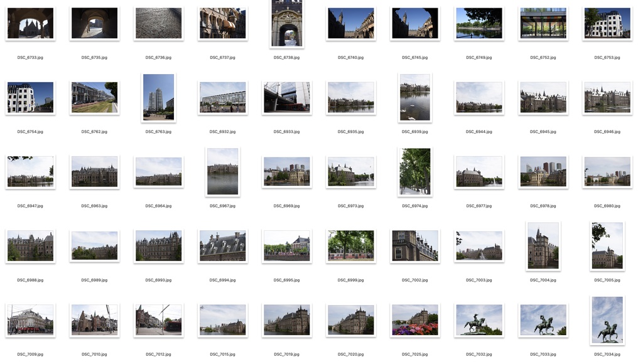
Task: Select the portrait tower photo DSC_7004.jpg
Action: coord(543,246)
